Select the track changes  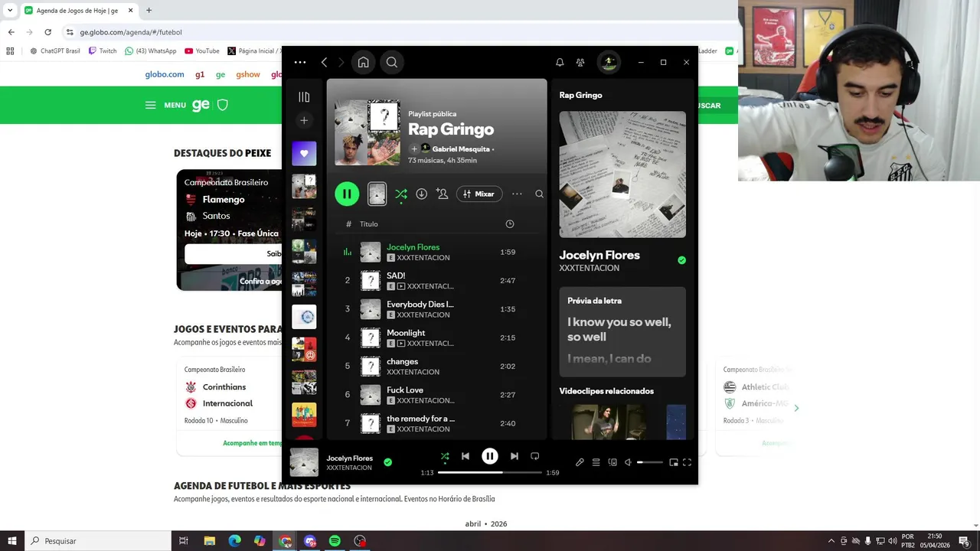coord(402,361)
